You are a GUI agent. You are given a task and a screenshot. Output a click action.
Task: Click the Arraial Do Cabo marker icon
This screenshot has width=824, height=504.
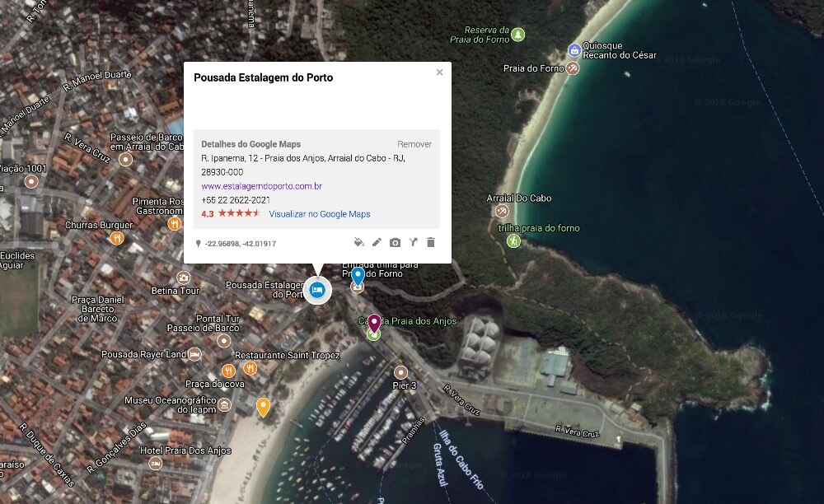pos(502,211)
